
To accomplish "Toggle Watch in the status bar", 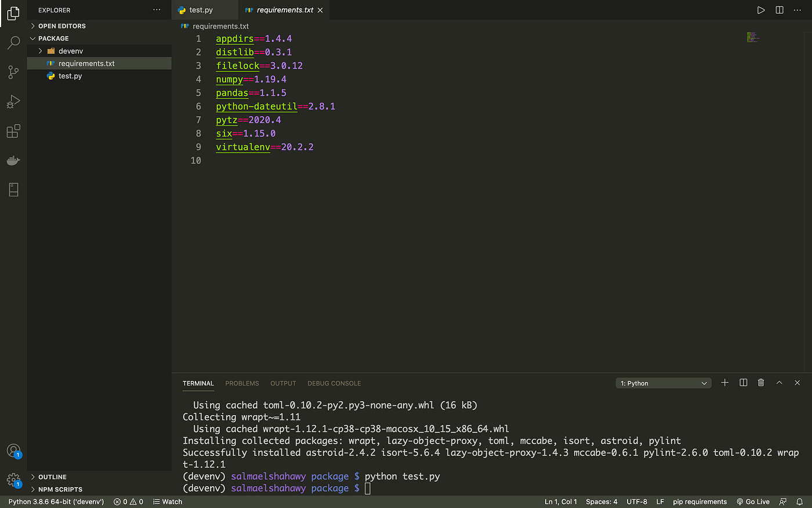I will 168,502.
